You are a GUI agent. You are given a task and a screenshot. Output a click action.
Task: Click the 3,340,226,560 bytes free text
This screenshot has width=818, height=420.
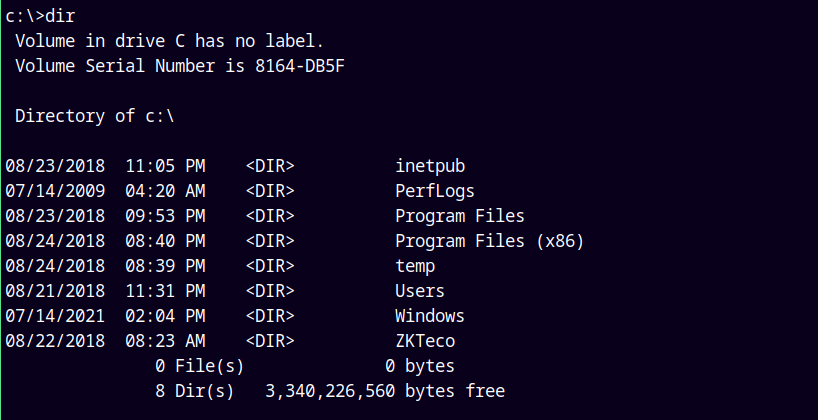click(385, 391)
